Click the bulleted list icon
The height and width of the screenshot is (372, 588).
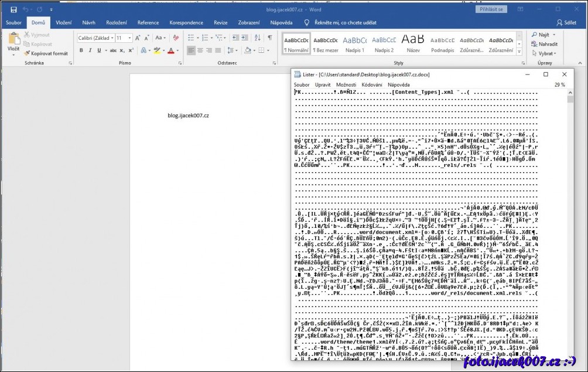coord(192,38)
